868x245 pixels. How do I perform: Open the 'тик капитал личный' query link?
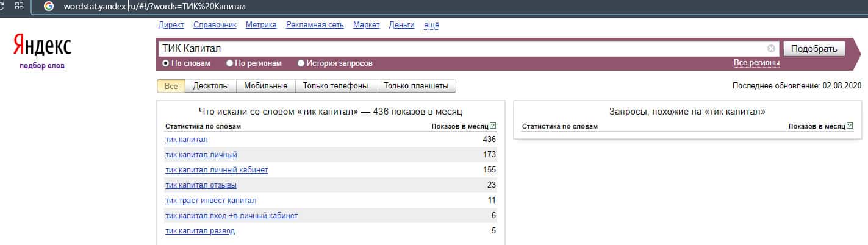pos(201,155)
